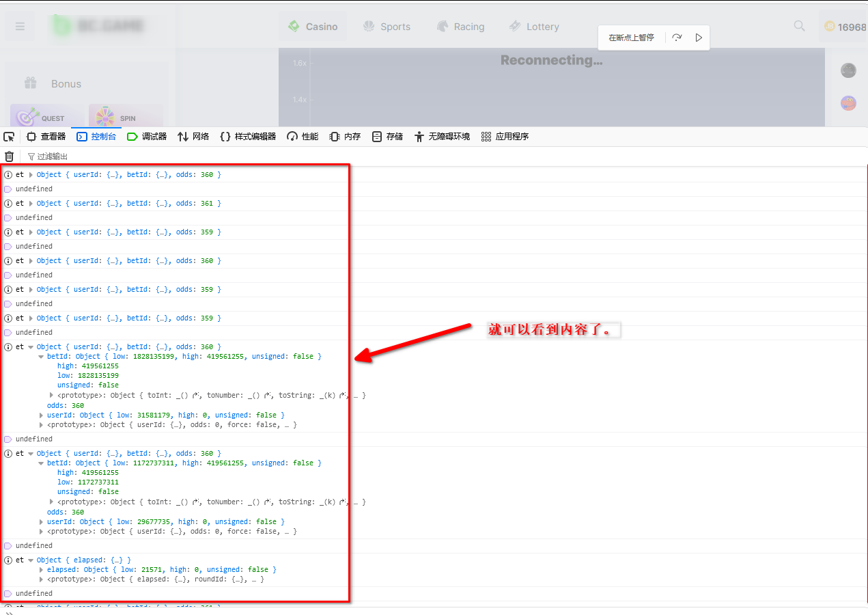Clear the console with the trash icon
868x615 pixels.
[x=9, y=156]
